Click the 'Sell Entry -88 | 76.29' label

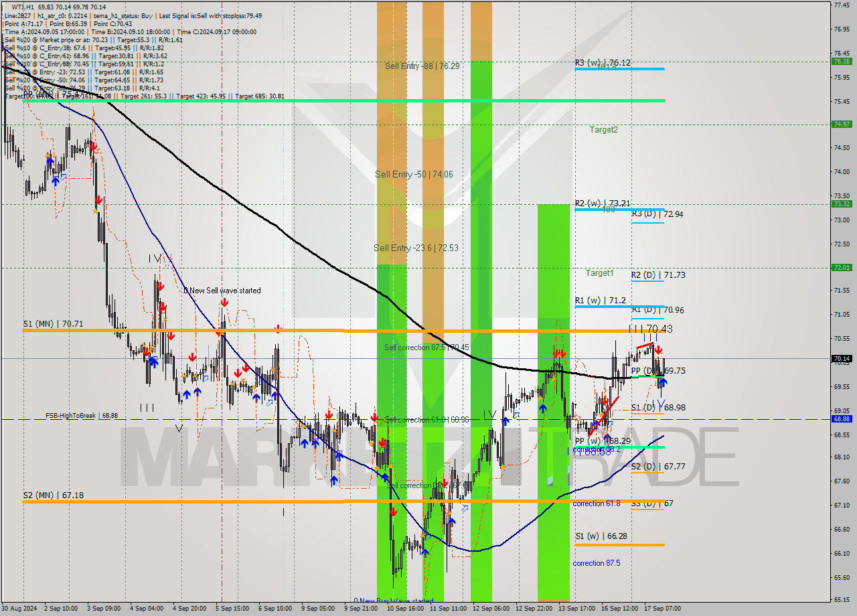point(422,66)
